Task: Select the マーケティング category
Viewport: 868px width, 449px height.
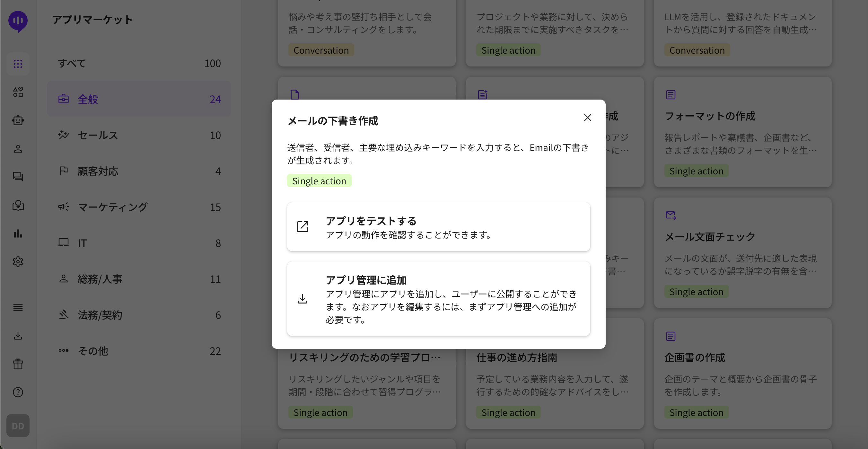Action: tap(139, 207)
